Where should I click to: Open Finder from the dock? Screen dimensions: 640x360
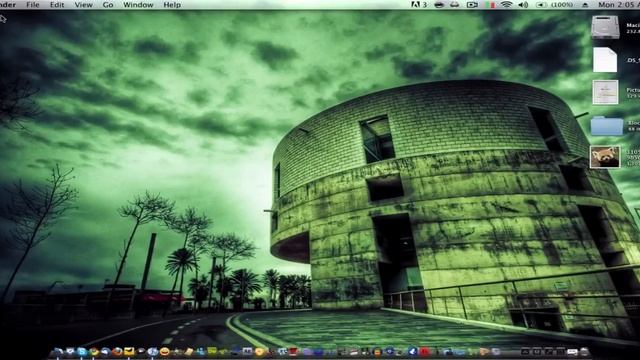pos(58,351)
